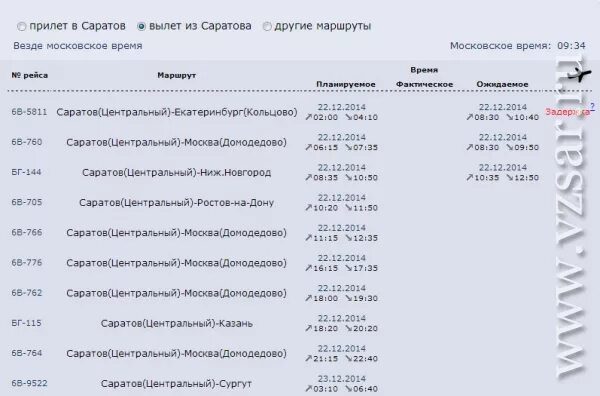The width and height of the screenshot is (600, 396).
Task: Select the "другие маршруты" radio button
Action: click(x=267, y=26)
